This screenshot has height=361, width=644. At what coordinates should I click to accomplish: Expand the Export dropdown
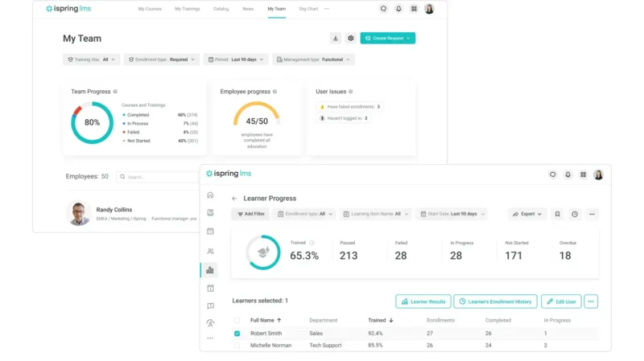(x=527, y=214)
